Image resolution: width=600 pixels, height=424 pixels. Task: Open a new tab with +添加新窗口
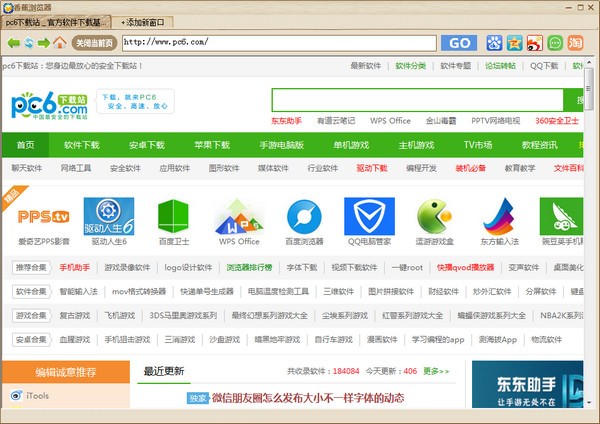coord(142,23)
